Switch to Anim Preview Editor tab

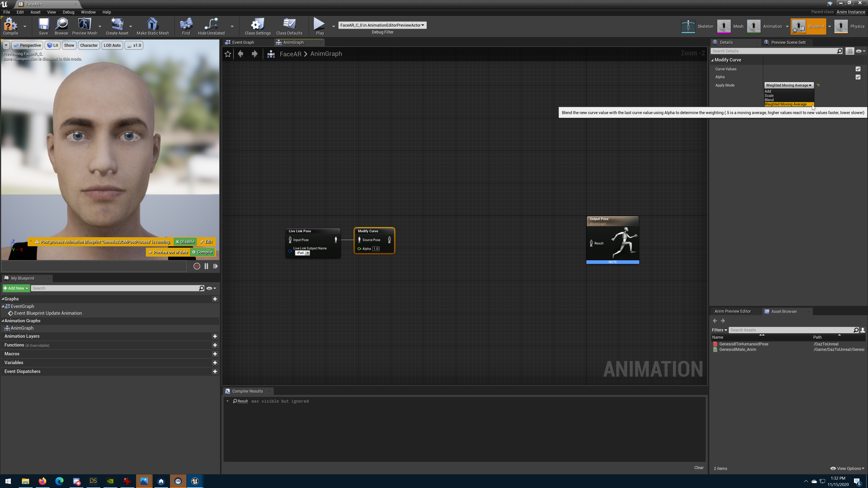pos(733,311)
